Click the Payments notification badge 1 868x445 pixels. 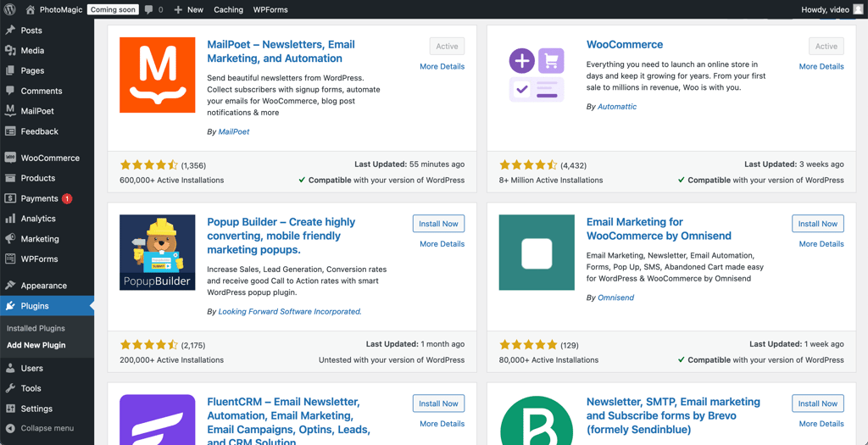pos(67,198)
